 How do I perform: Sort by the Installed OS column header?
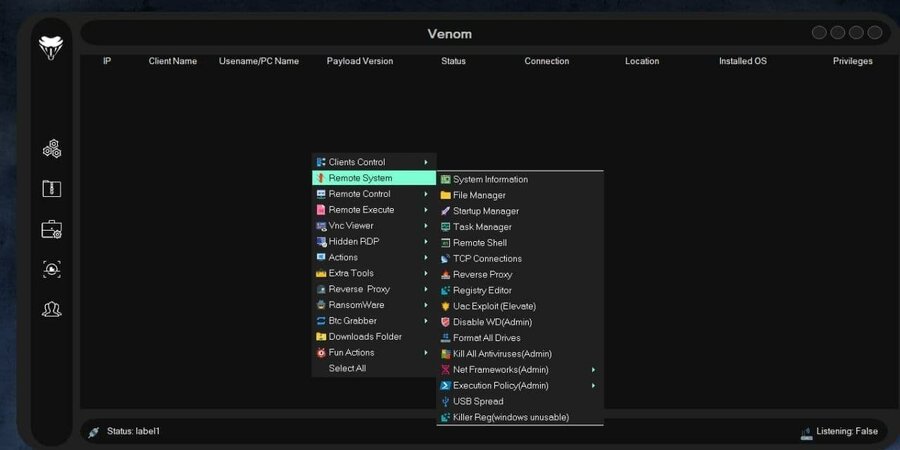(743, 61)
